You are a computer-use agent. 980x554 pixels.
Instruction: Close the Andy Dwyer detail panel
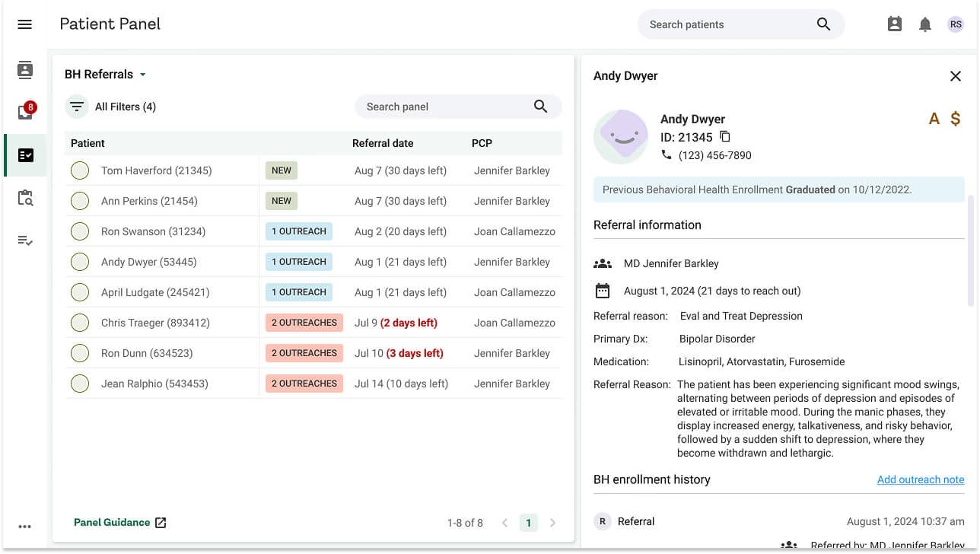point(956,76)
